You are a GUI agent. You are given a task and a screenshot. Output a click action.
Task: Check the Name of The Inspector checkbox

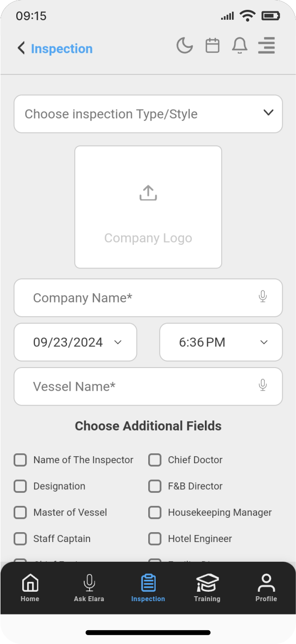click(20, 460)
